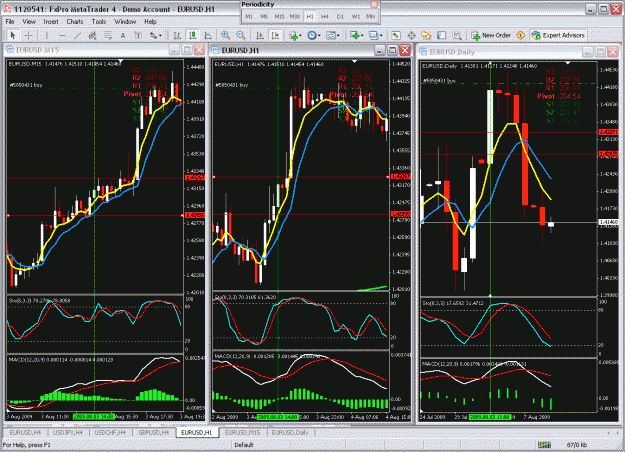Image resolution: width=625 pixels, height=452 pixels.
Task: Open the Data Window crosshair icon
Action: tap(411, 35)
